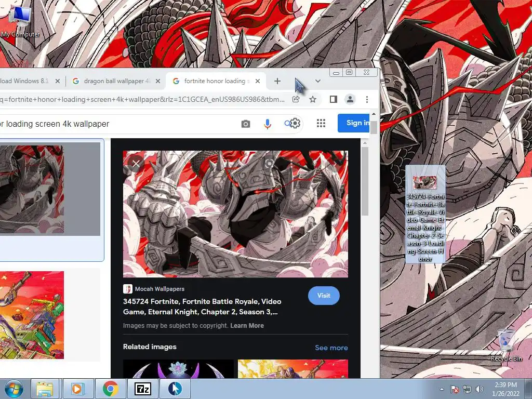Open Google quick settings gear
This screenshot has width=532, height=399.
pyautogui.click(x=295, y=123)
